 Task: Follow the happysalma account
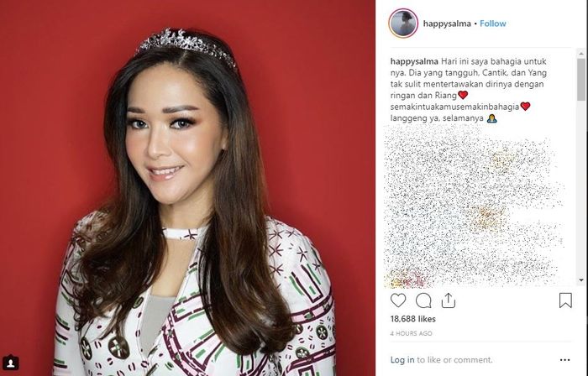coord(493,23)
